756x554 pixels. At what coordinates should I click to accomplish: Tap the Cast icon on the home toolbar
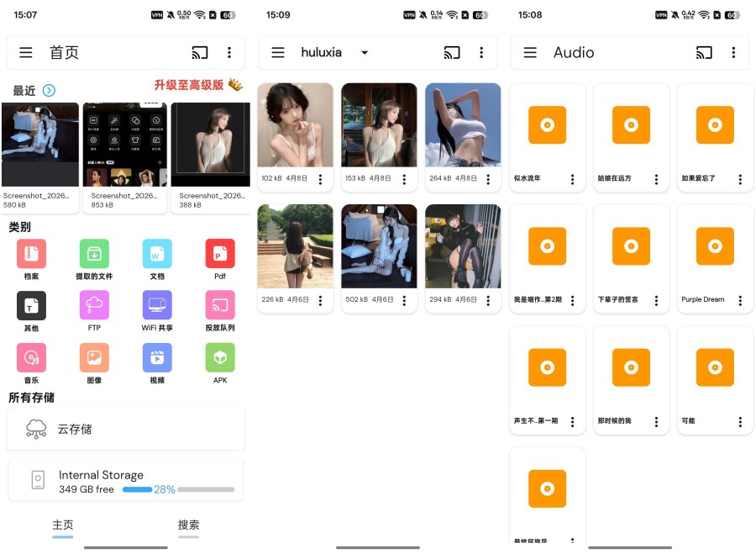(x=199, y=52)
